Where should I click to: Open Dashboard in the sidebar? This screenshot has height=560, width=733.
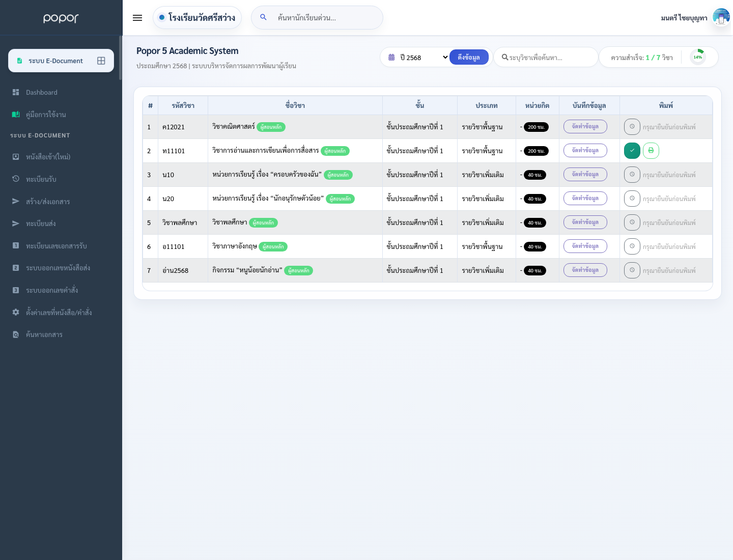[41, 92]
